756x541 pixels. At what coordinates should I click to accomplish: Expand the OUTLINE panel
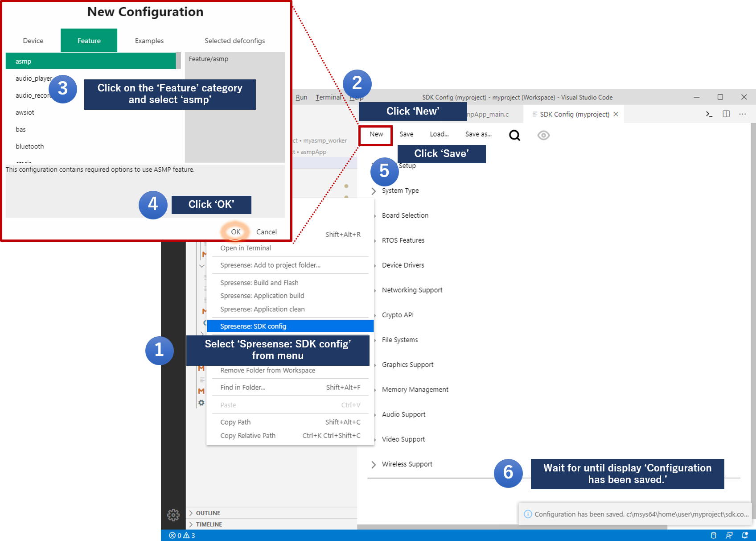208,513
